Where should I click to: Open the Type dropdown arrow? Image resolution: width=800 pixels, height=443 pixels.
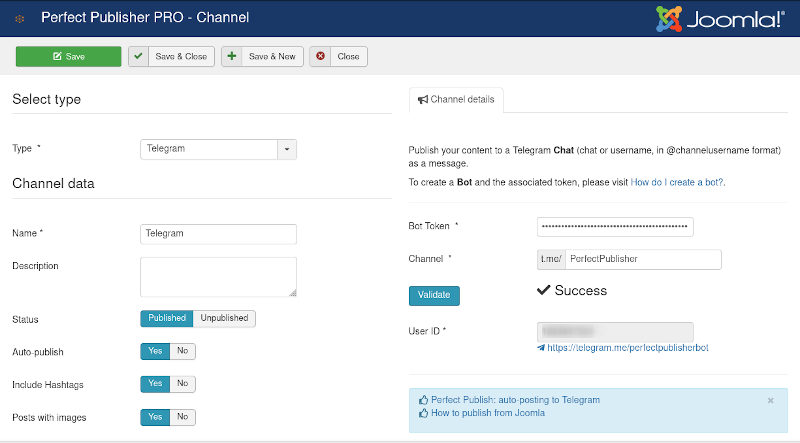coord(287,150)
